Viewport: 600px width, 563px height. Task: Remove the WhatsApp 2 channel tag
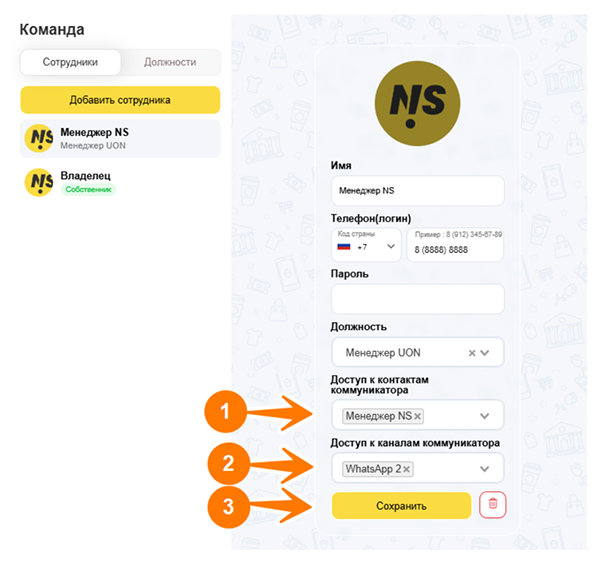(x=406, y=469)
